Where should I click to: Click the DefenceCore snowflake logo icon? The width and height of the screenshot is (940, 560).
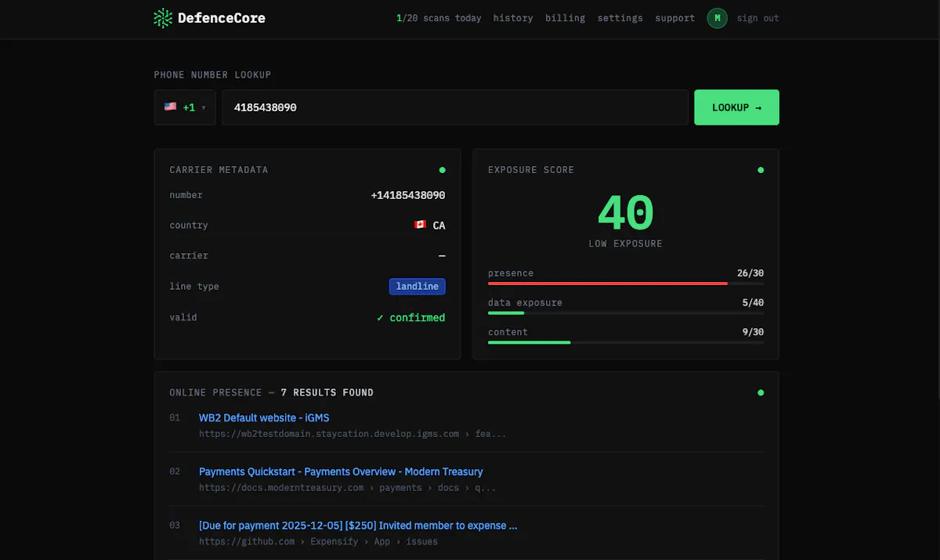click(x=163, y=18)
